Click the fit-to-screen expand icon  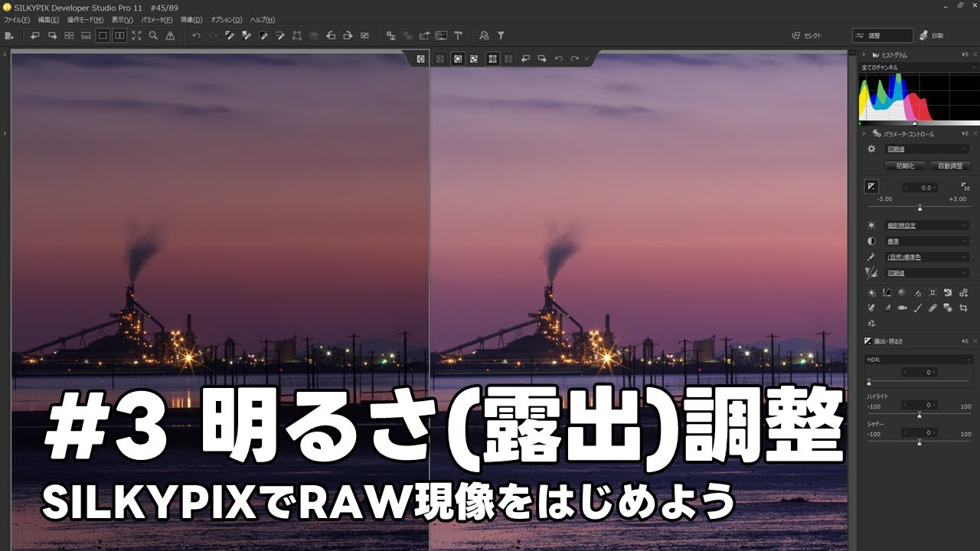(x=136, y=35)
